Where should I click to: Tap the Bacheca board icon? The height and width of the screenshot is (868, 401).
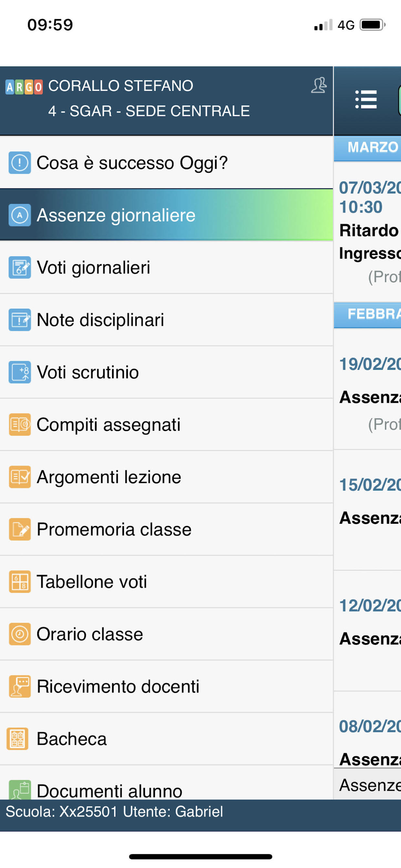[18, 739]
